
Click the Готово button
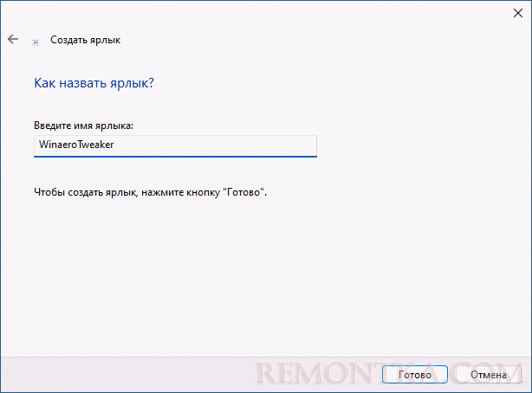415,374
